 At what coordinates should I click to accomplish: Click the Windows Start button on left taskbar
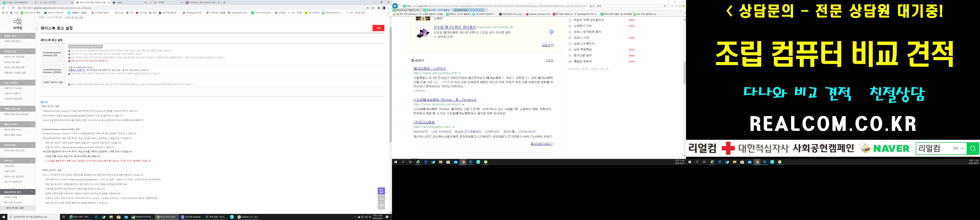[4, 217]
